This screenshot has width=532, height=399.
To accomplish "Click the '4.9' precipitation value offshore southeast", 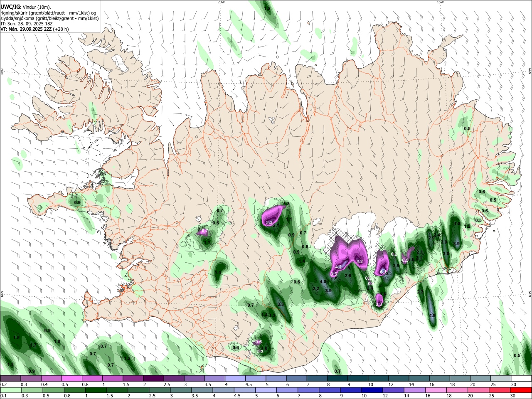I will click(432, 316).
